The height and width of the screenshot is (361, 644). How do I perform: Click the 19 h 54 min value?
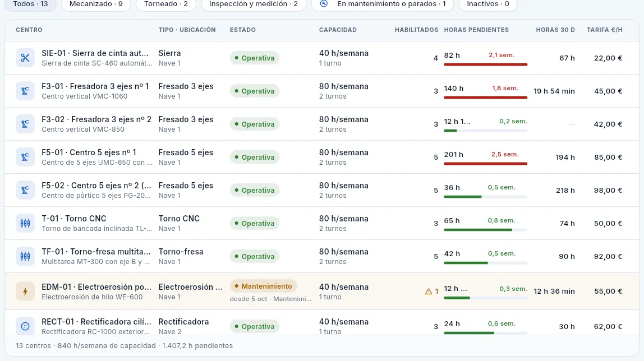554,91
